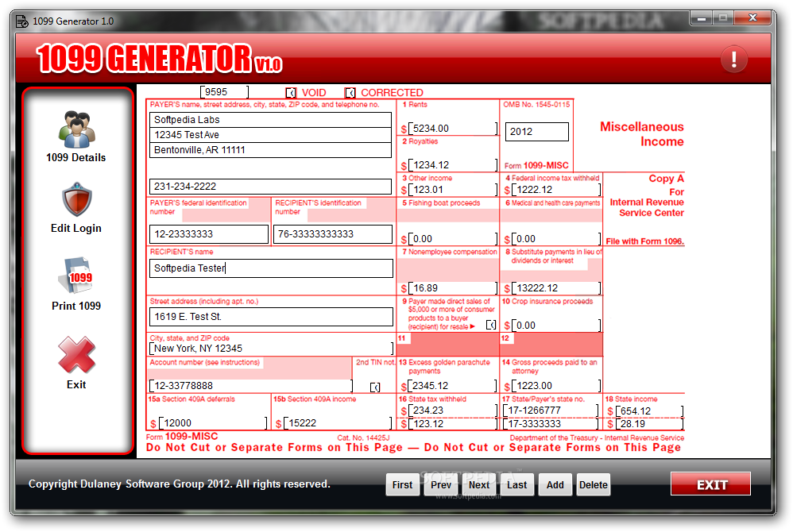Edit Fishing boat proceeds 0.00 field

click(x=453, y=239)
